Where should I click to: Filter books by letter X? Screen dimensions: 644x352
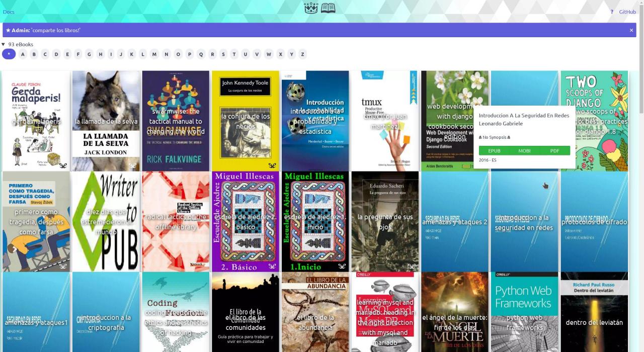280,54
